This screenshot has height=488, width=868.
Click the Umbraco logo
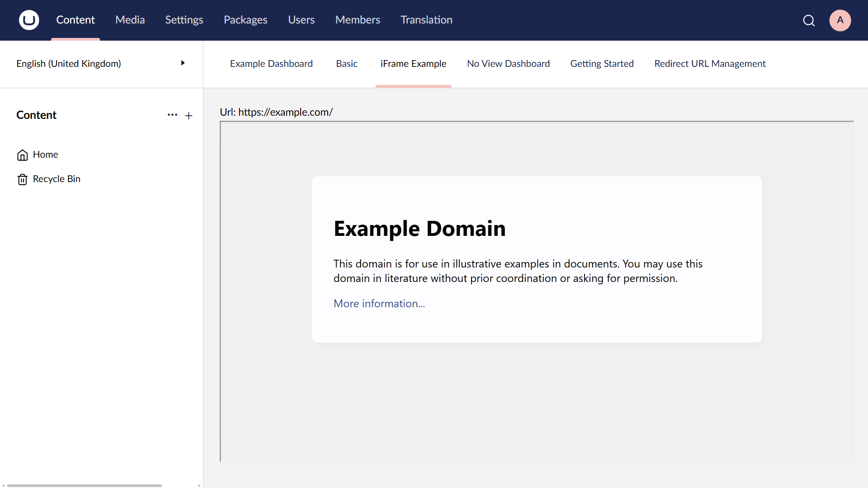tap(28, 20)
